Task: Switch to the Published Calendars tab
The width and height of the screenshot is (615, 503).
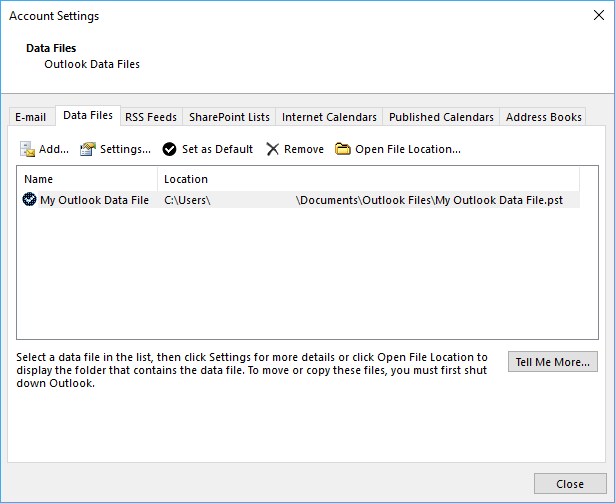Action: (x=441, y=117)
